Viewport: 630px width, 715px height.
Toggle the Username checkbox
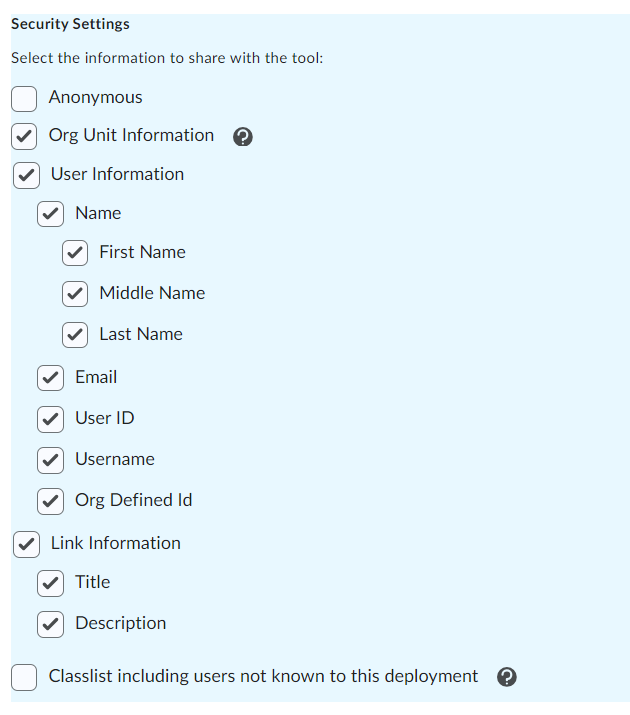[x=51, y=461]
